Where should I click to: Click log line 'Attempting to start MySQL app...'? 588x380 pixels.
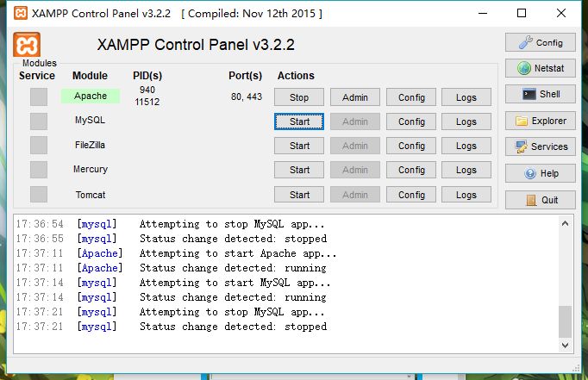point(235,283)
